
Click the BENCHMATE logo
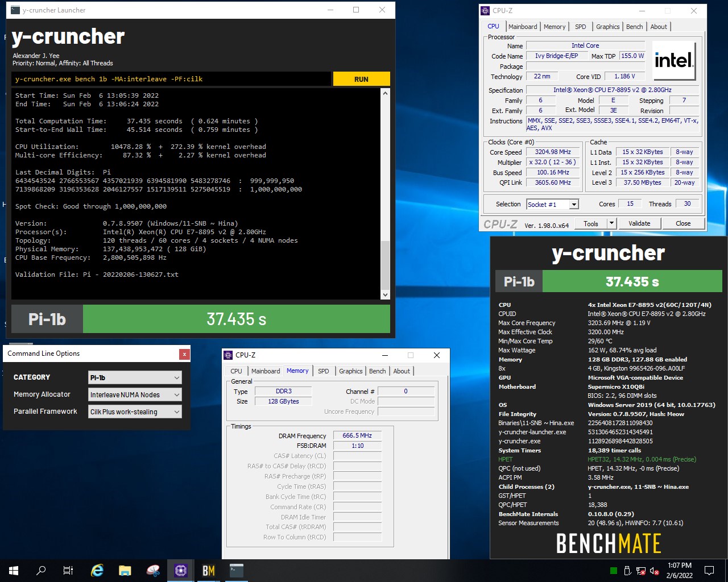(x=609, y=543)
